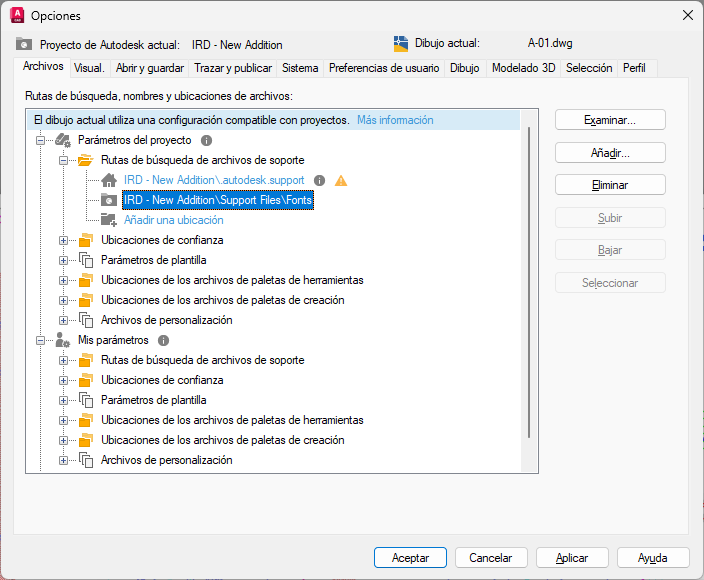Click the current drawing icon beside Dibujo actual

(x=400, y=44)
